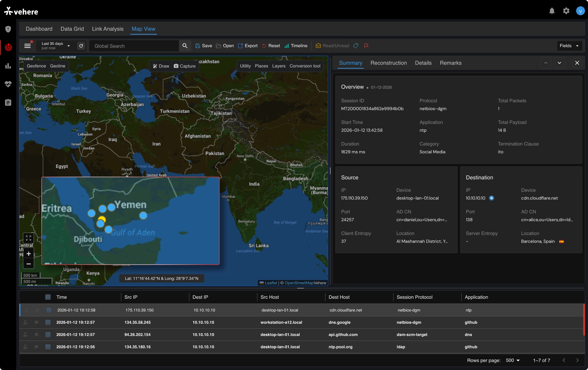
Task: Toggle the select-all checkbox in Time header
Action: 48,297
